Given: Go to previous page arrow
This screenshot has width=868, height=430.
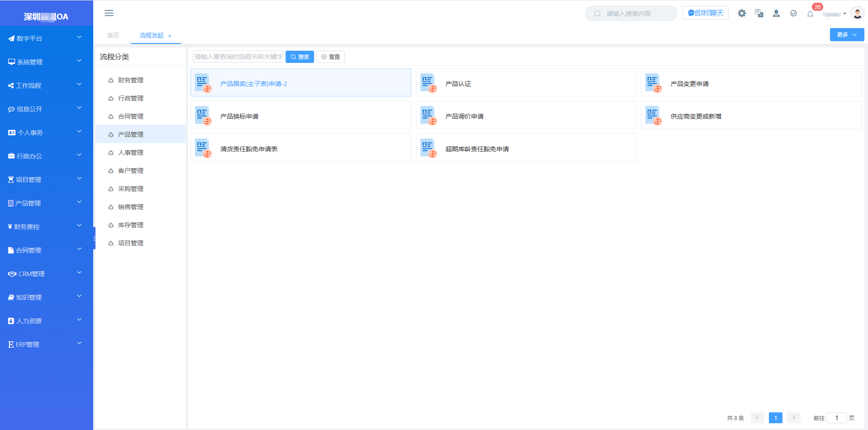Looking at the screenshot, I should (757, 418).
